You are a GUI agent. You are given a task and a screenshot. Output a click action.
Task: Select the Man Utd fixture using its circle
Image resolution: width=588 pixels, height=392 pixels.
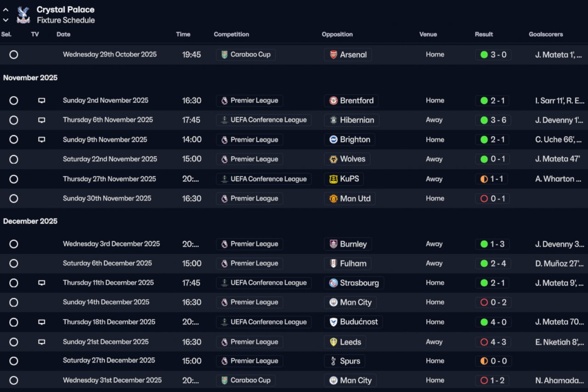point(14,198)
